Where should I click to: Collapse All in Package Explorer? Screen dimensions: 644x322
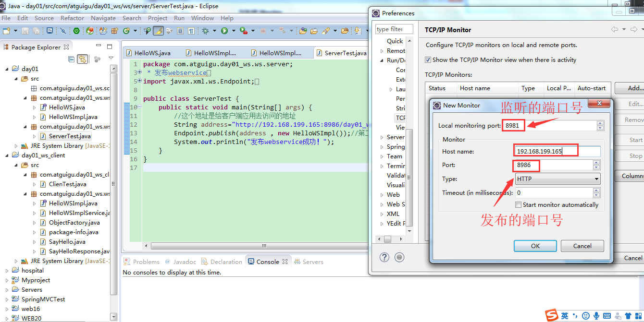[72, 59]
